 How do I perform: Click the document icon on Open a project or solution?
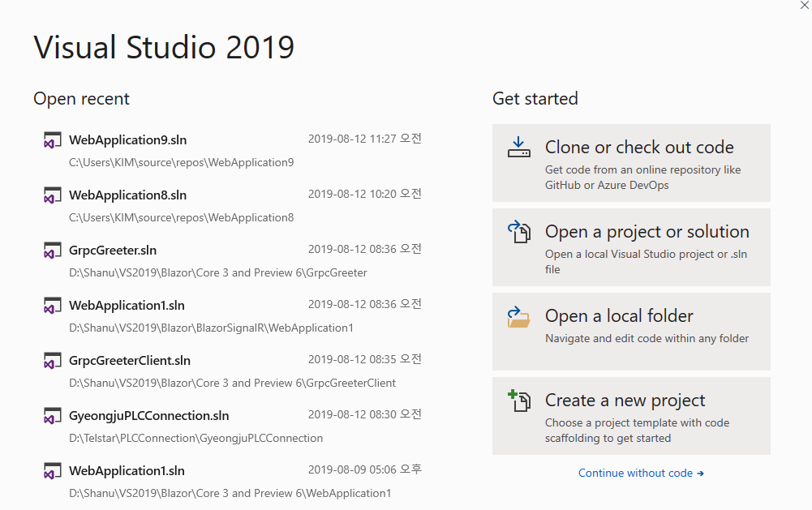[519, 231]
